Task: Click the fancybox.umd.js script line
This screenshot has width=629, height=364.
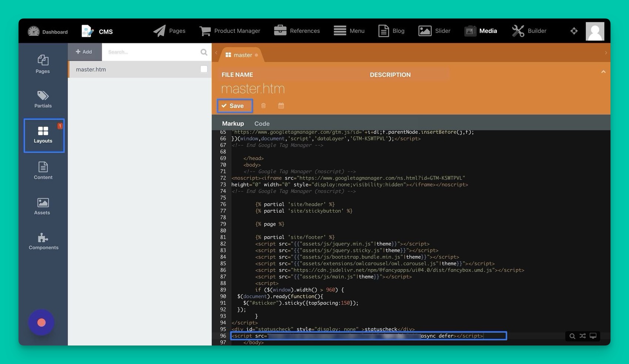Action: (390, 270)
